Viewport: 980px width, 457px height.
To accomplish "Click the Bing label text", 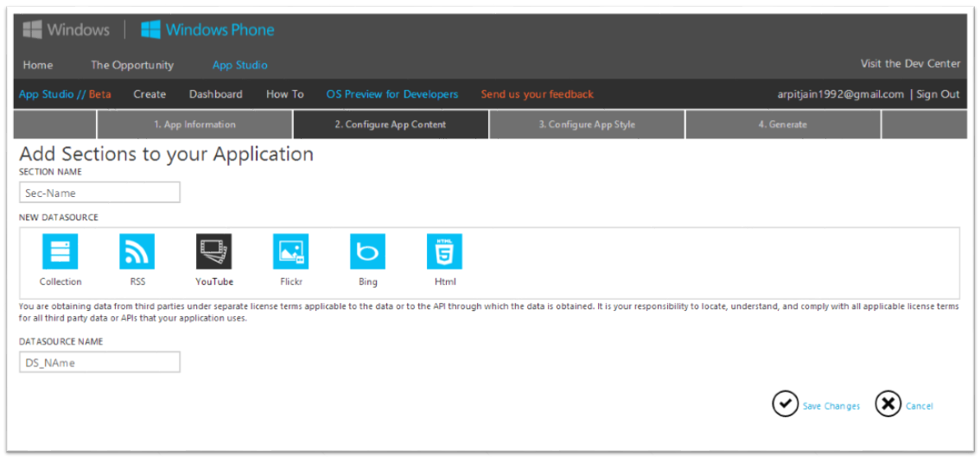I will click(368, 282).
